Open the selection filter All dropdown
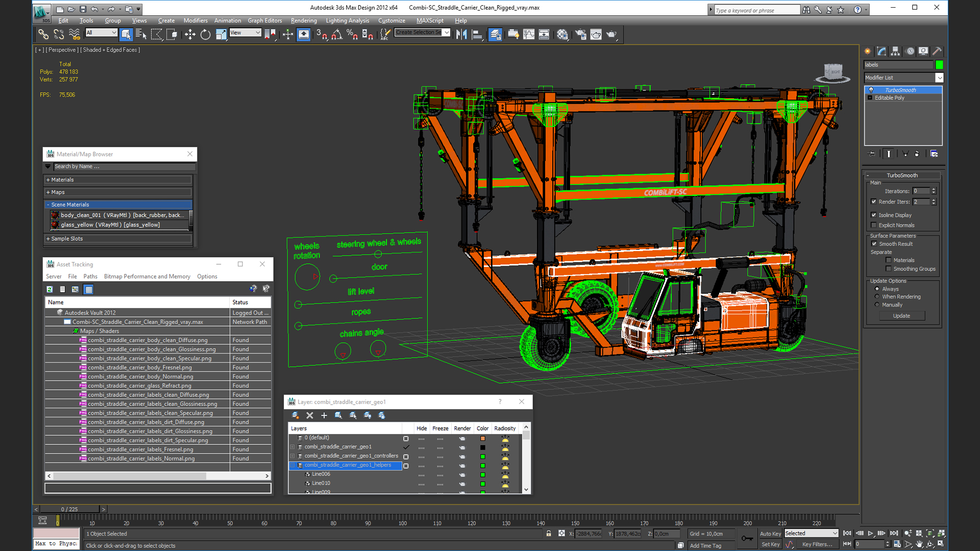 (x=102, y=33)
